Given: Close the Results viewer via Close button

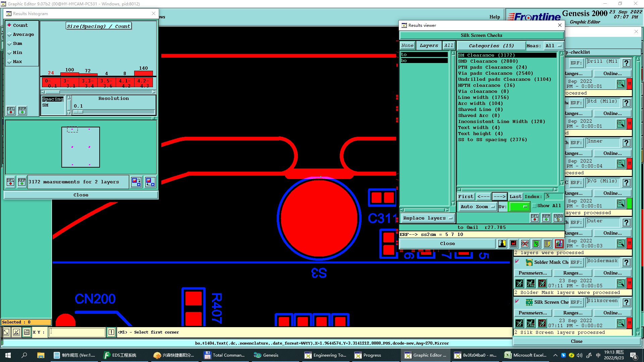Looking at the screenshot, I should point(447,244).
